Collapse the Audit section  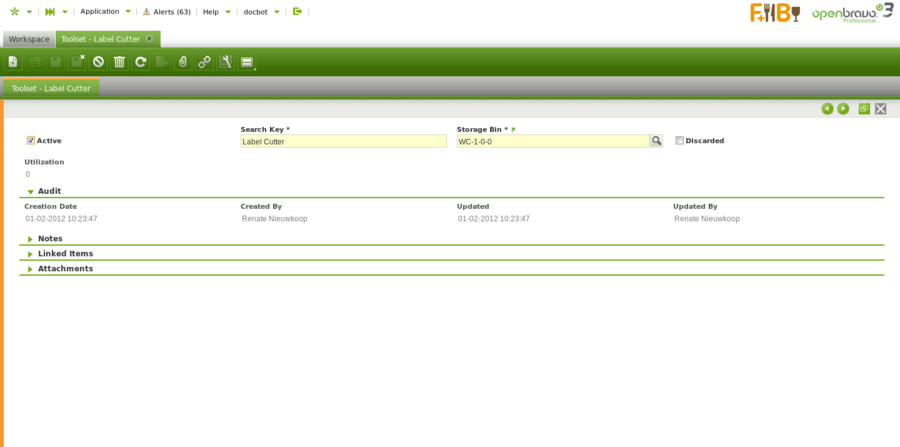[31, 191]
